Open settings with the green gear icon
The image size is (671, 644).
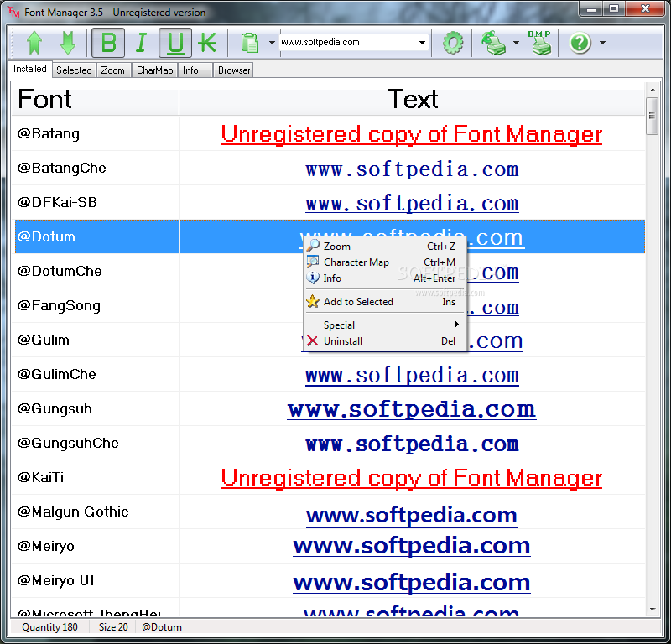point(453,43)
